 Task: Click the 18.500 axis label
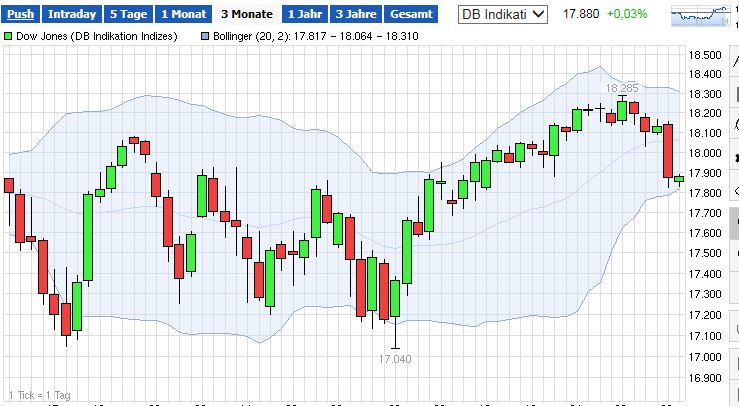705,55
